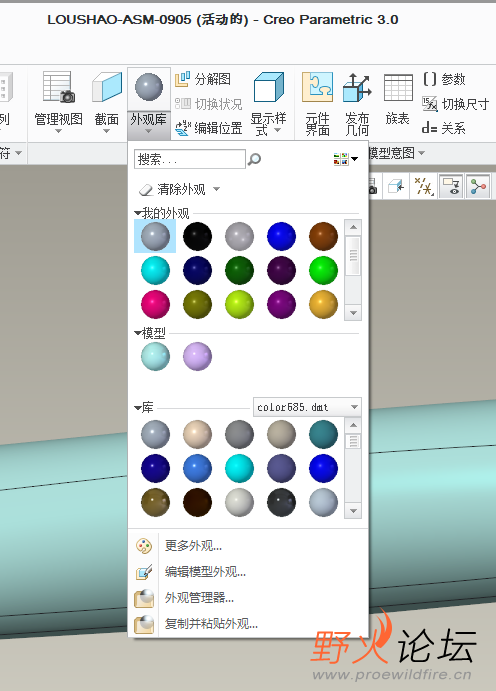The height and width of the screenshot is (691, 496).
Task: Expand the 模型意图 group dropdown
Action: coord(422,153)
